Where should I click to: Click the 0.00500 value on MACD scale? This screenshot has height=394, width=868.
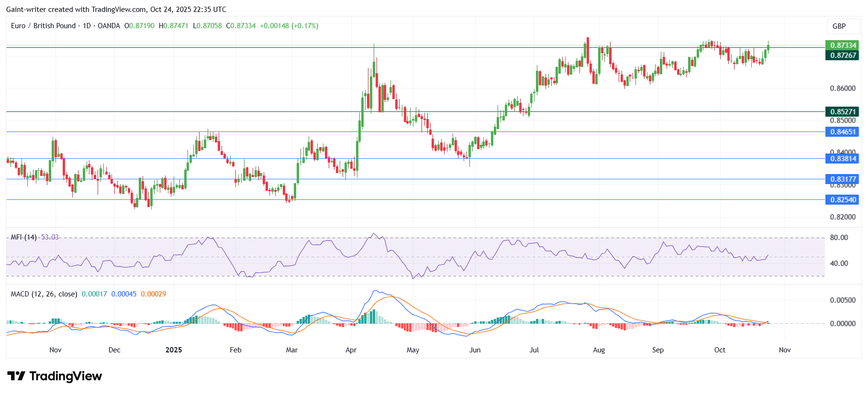click(x=842, y=300)
